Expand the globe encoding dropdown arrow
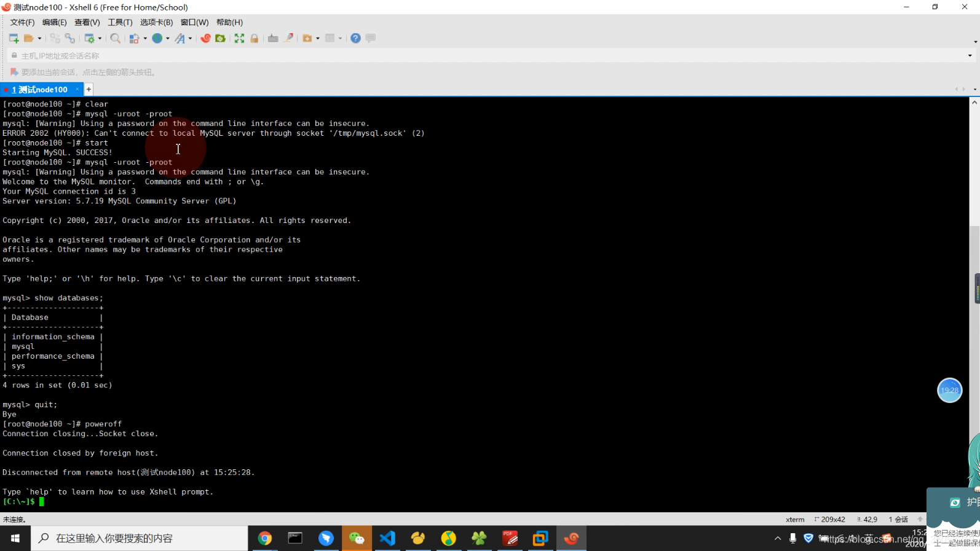Image resolution: width=980 pixels, height=551 pixels. pos(168,38)
